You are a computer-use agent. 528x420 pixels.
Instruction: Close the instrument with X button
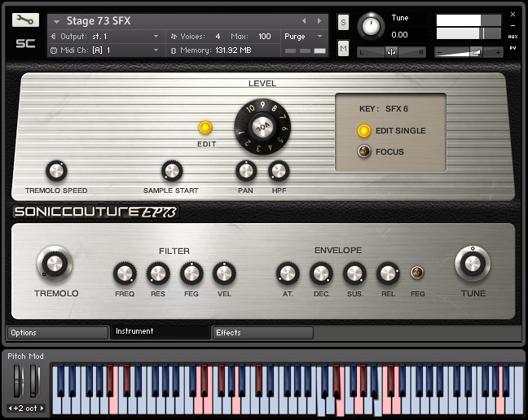tap(513, 14)
